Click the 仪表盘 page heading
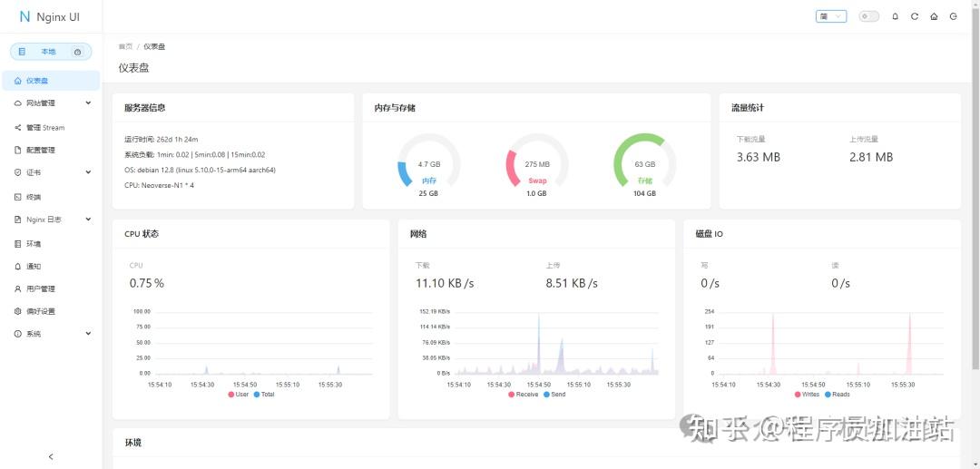 (133, 68)
